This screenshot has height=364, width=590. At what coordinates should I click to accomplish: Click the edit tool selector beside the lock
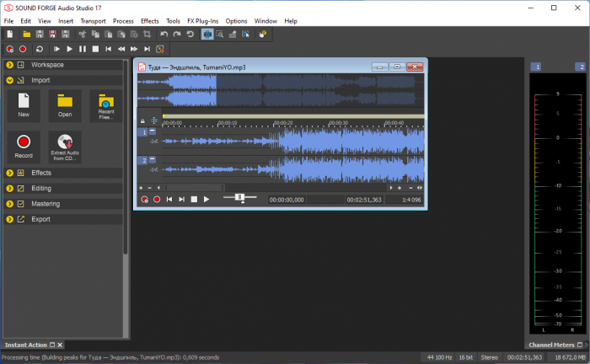[154, 120]
